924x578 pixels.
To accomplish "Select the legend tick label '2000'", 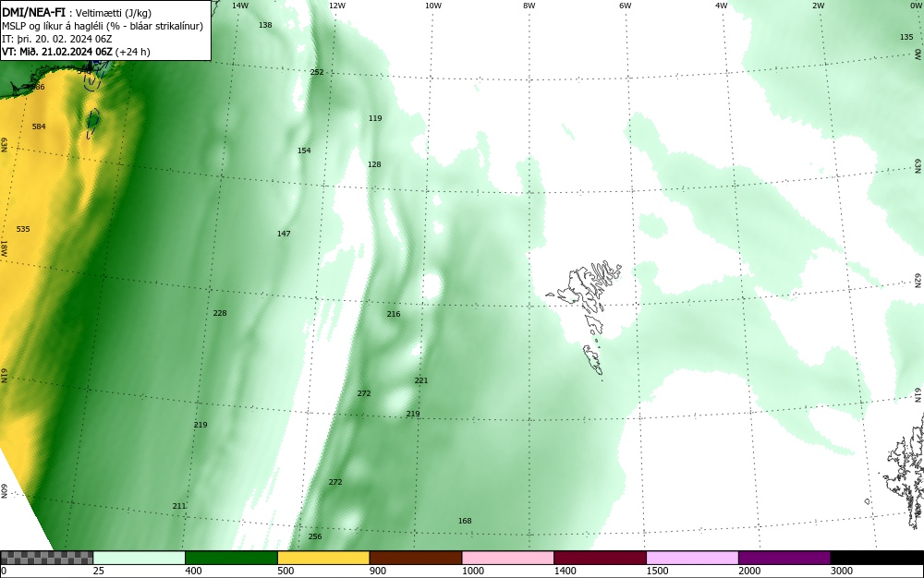I will point(749,571).
